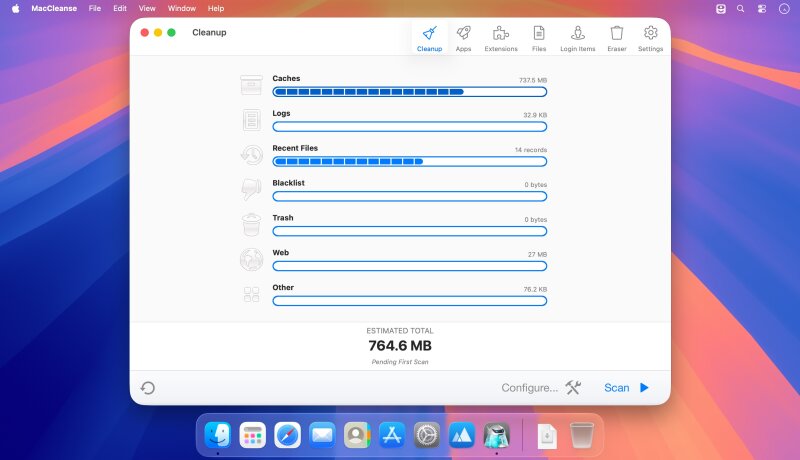
Task: Click the Caches drawer icon
Action: [x=252, y=85]
